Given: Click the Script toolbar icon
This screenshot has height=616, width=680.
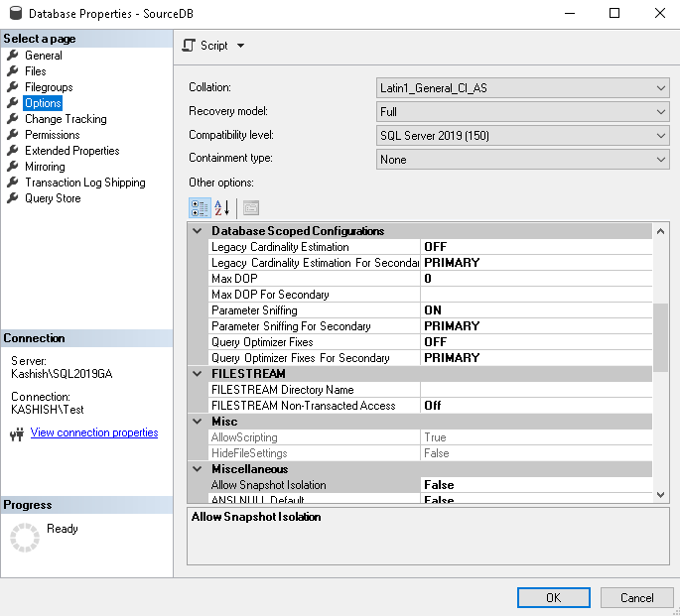Looking at the screenshot, I should click(x=190, y=46).
